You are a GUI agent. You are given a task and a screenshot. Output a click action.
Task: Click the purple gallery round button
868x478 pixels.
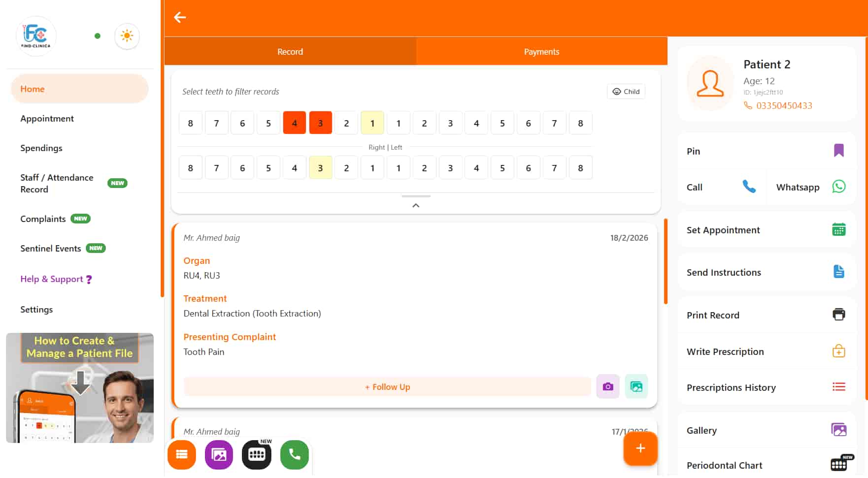pyautogui.click(x=219, y=454)
